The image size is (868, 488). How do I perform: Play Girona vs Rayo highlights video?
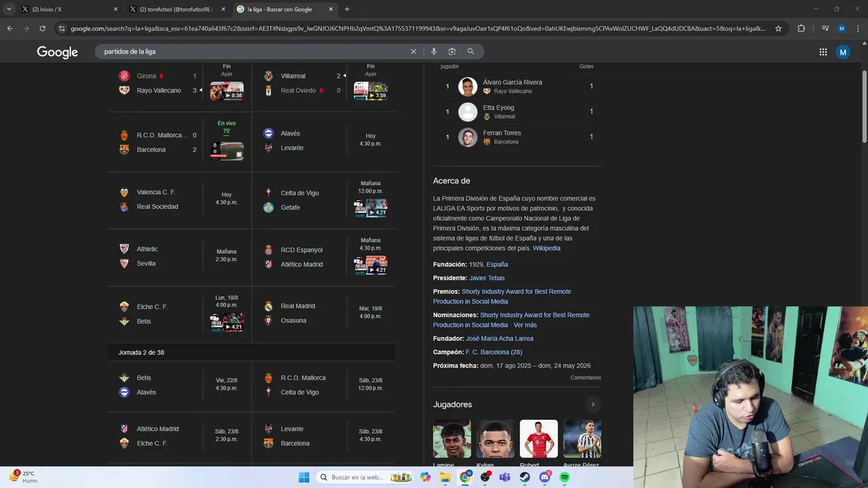pos(226,91)
